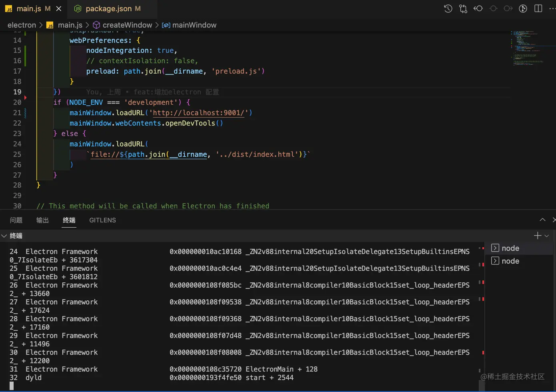Click line number 20 in the gutter

pyautogui.click(x=17, y=102)
